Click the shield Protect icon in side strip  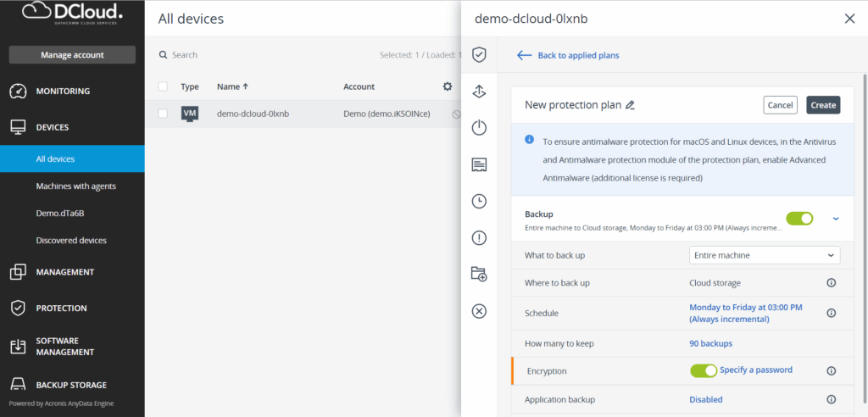click(479, 55)
